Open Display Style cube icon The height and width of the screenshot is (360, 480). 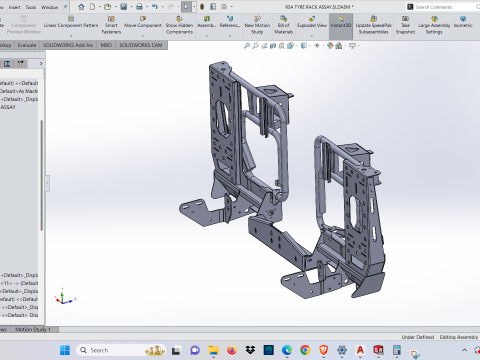tap(304, 46)
